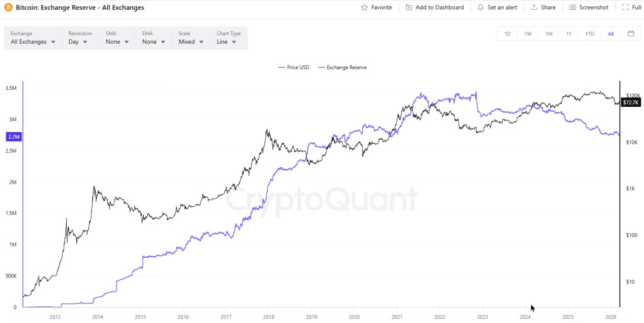Expand the Scale Mixed dropdown
This screenshot has height=323, width=644.
(191, 42)
